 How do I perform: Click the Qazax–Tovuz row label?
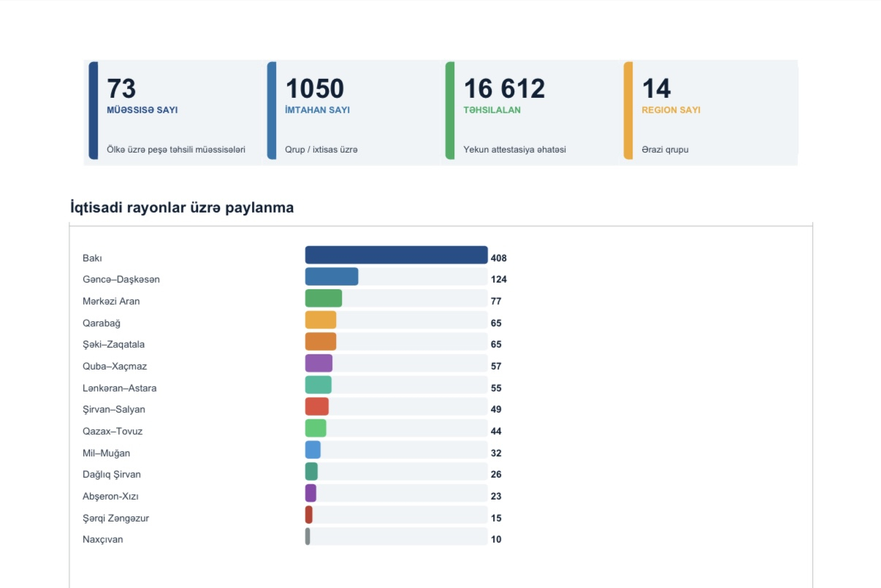coord(112,431)
